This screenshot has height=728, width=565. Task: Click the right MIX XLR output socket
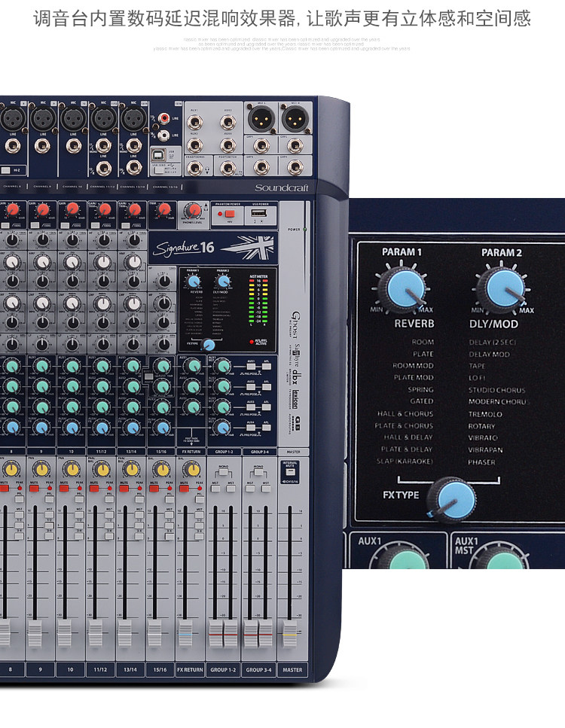295,118
